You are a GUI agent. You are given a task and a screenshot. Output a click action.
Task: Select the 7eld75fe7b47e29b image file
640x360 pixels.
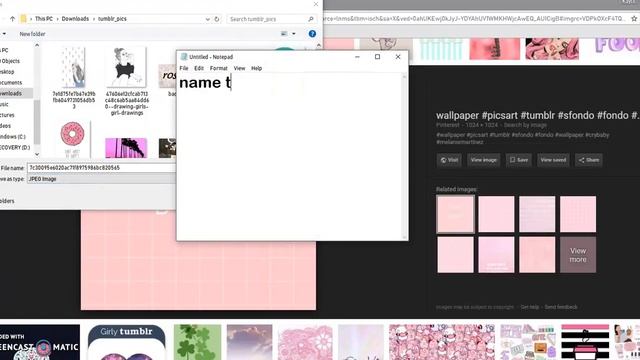[74, 78]
